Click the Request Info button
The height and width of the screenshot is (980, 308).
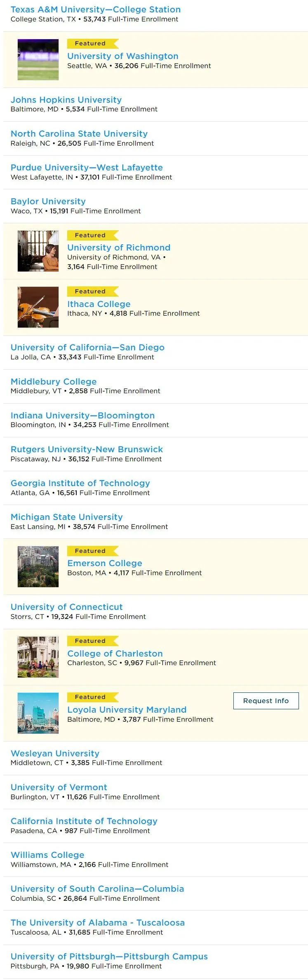tap(266, 701)
